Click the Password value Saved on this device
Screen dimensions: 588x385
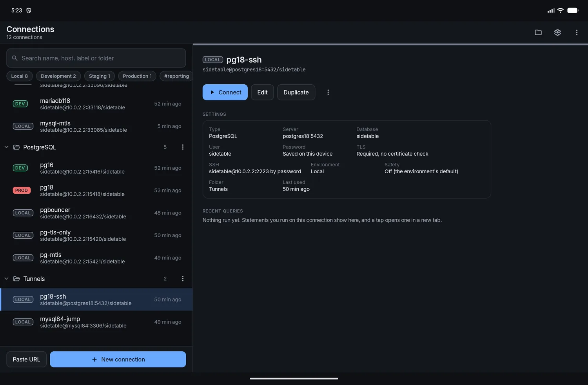point(308,154)
